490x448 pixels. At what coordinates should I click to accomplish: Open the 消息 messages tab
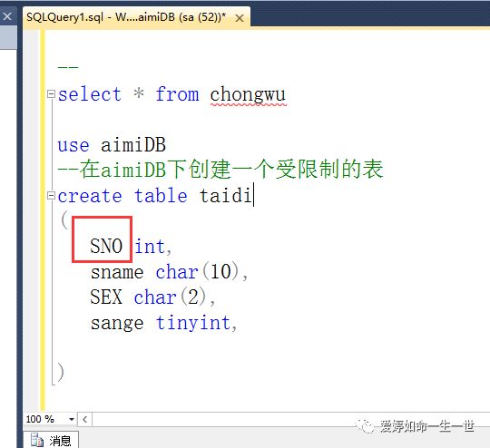[x=51, y=440]
